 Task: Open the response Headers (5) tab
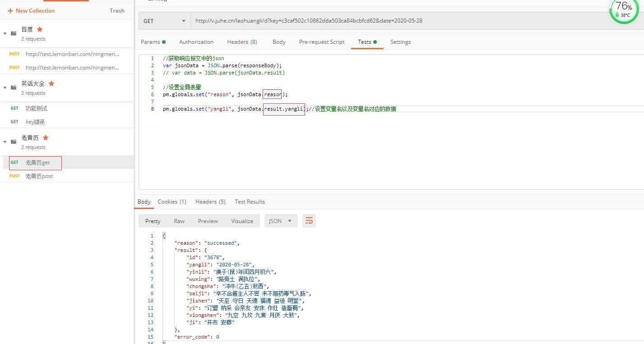pyautogui.click(x=210, y=202)
